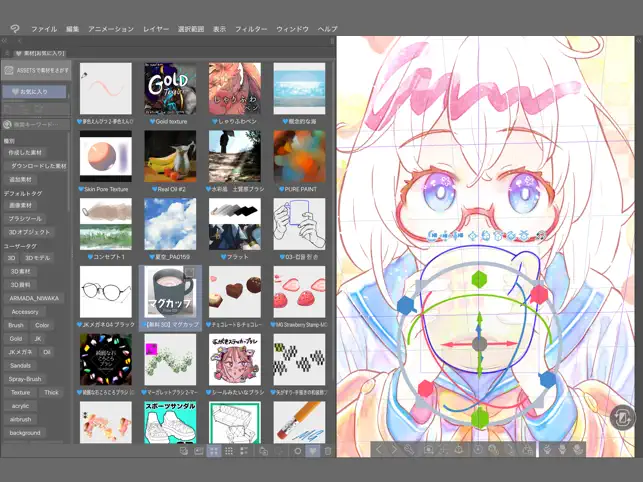Screen dimensions: 643x482
Task: Select the スポーツサンダル material thumbnail
Action: pyautogui.click(x=170, y=423)
